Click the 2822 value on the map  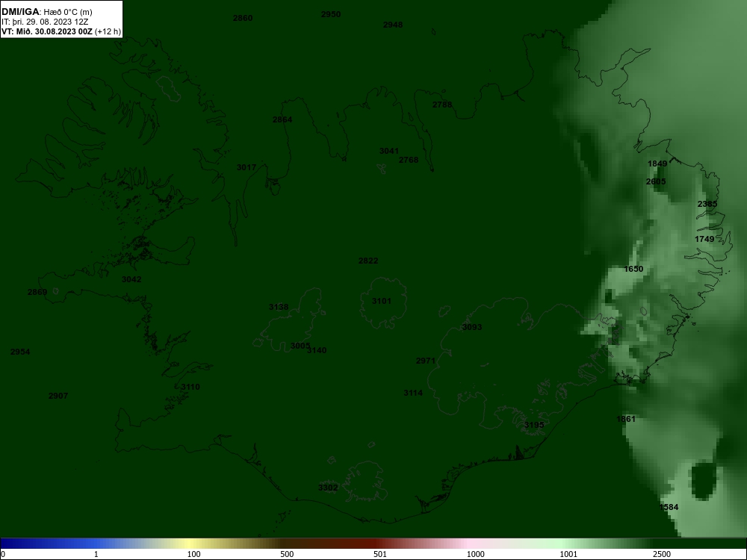click(x=368, y=261)
